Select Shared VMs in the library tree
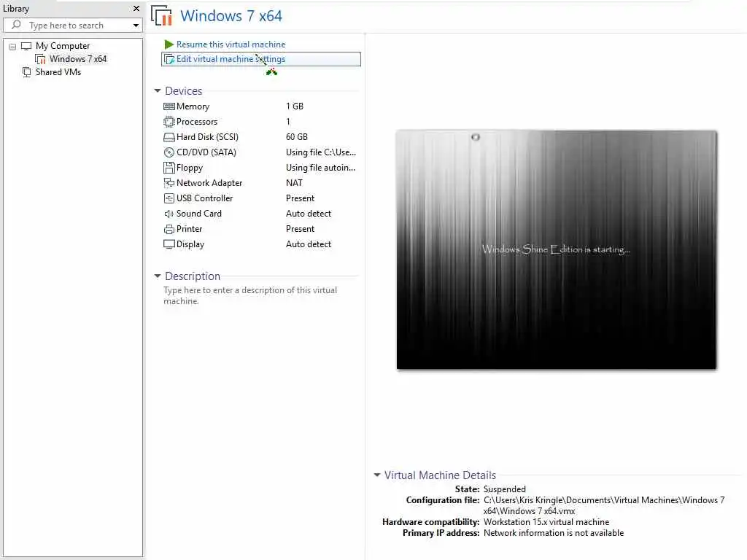Screen dimensions: 747x560 click(x=58, y=72)
